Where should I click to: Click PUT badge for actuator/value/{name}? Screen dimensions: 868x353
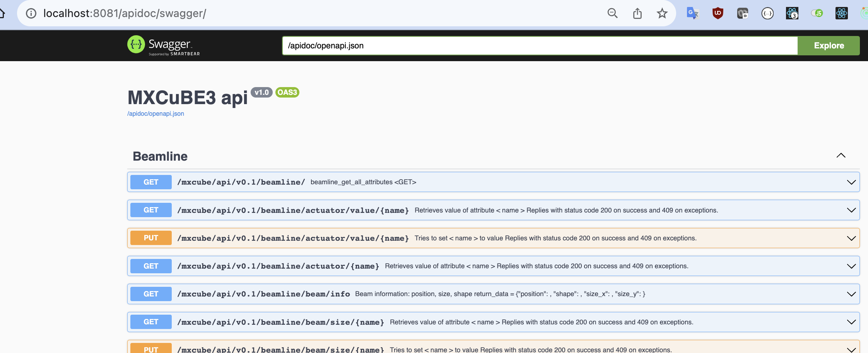(x=151, y=238)
